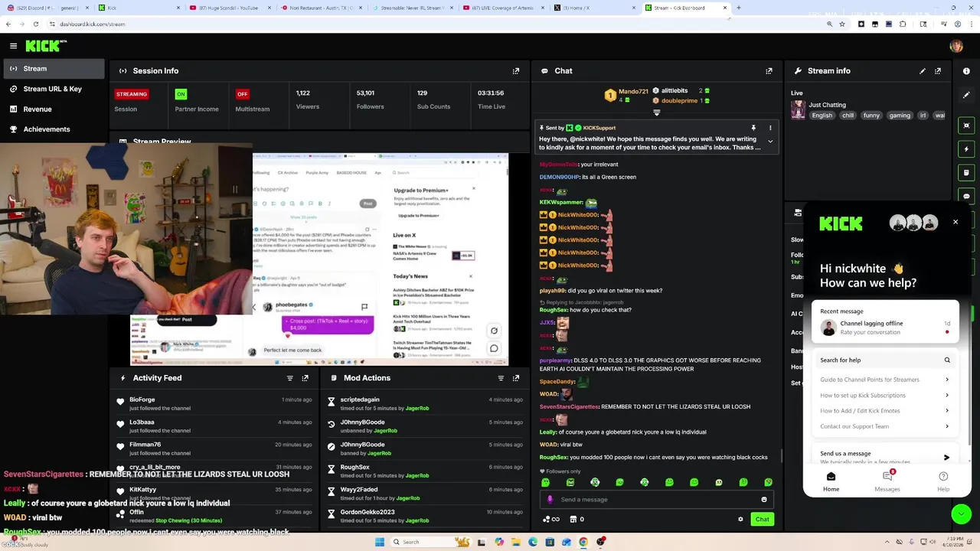Screen dimensions: 980x551
Task: Toggle the Multistream OFF switch
Action: (x=243, y=94)
